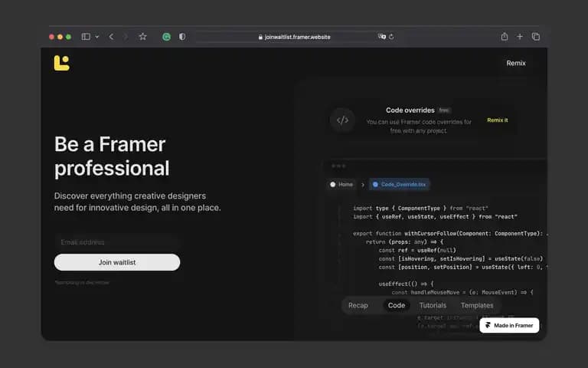Open the green Grammarly extension icon
The width and height of the screenshot is (588, 368).
tap(166, 37)
